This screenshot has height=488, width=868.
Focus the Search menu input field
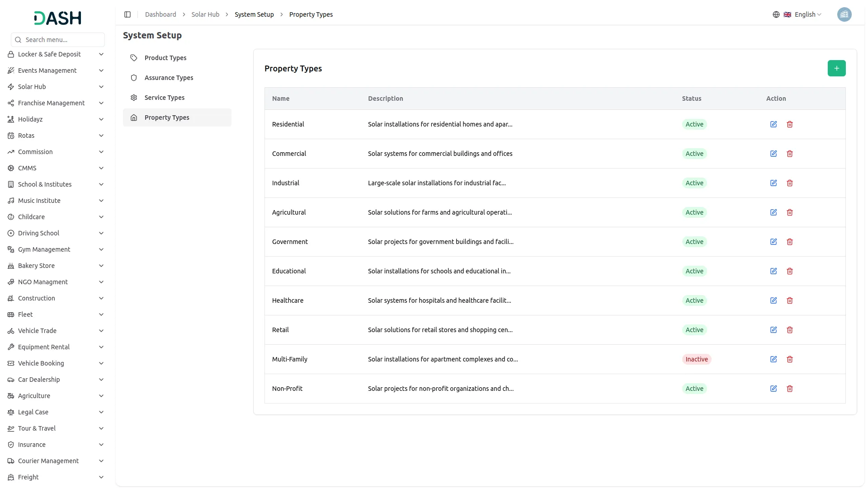pyautogui.click(x=62, y=40)
